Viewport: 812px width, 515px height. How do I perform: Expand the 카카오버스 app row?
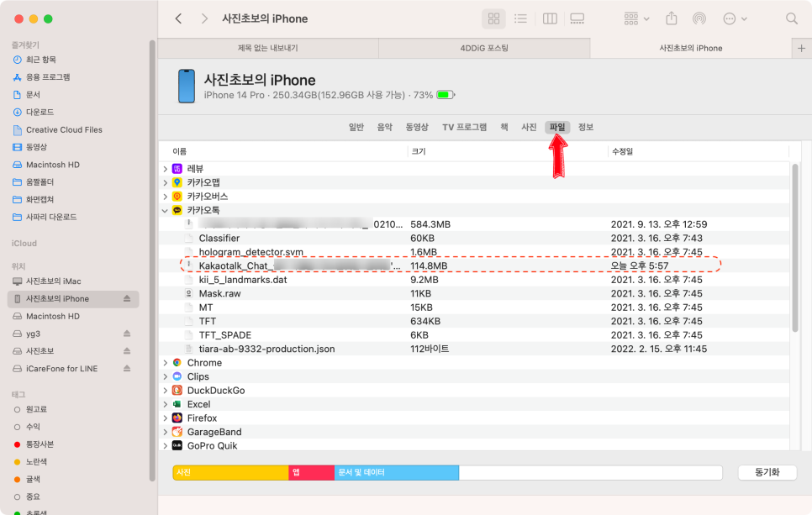(x=166, y=196)
